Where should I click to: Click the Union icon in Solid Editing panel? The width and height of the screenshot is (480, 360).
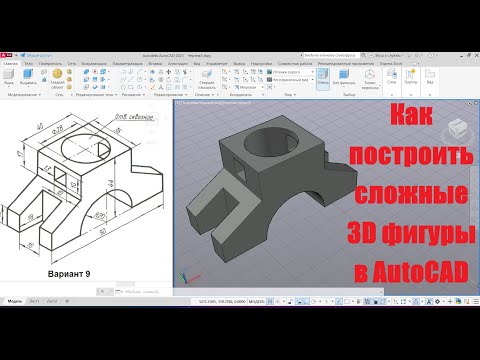pos(86,72)
